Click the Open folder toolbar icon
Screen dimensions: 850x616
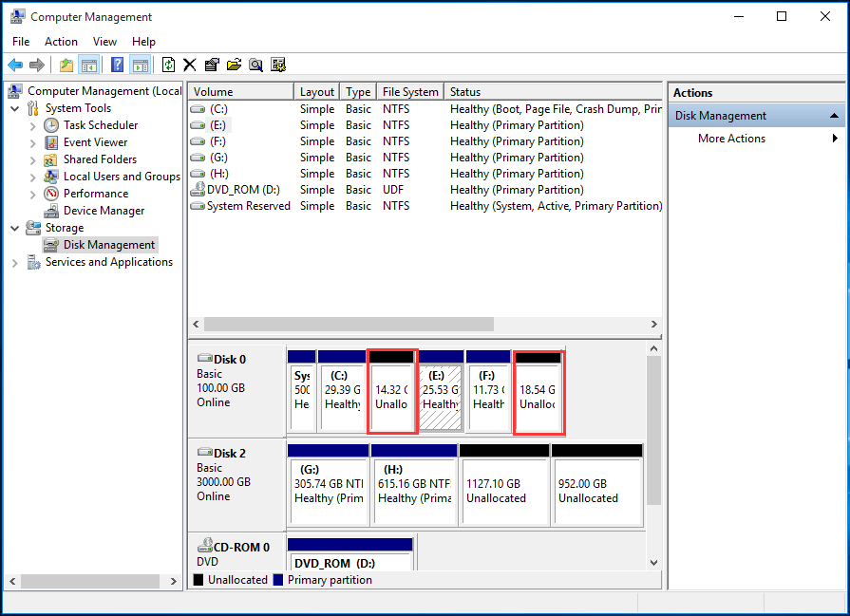pyautogui.click(x=235, y=65)
